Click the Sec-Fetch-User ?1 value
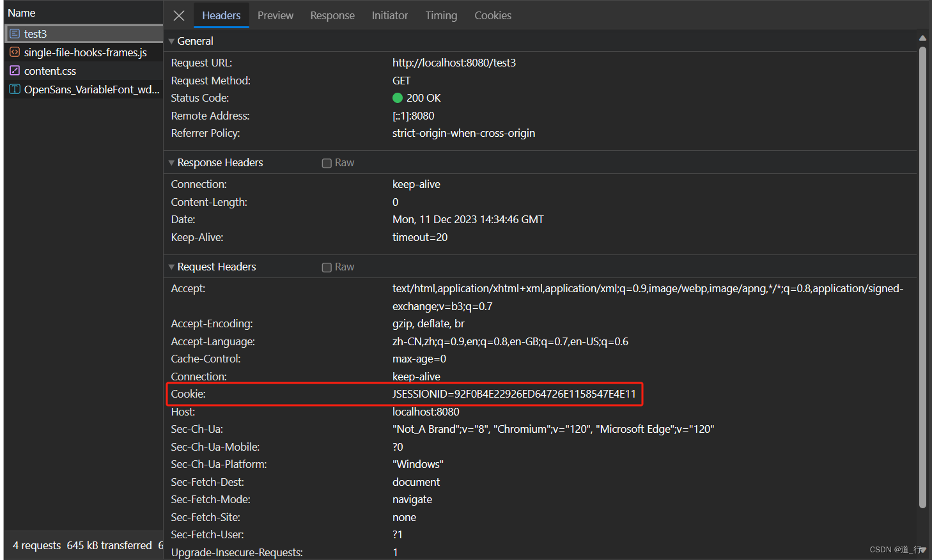Viewport: 932px width, 560px height. click(398, 534)
